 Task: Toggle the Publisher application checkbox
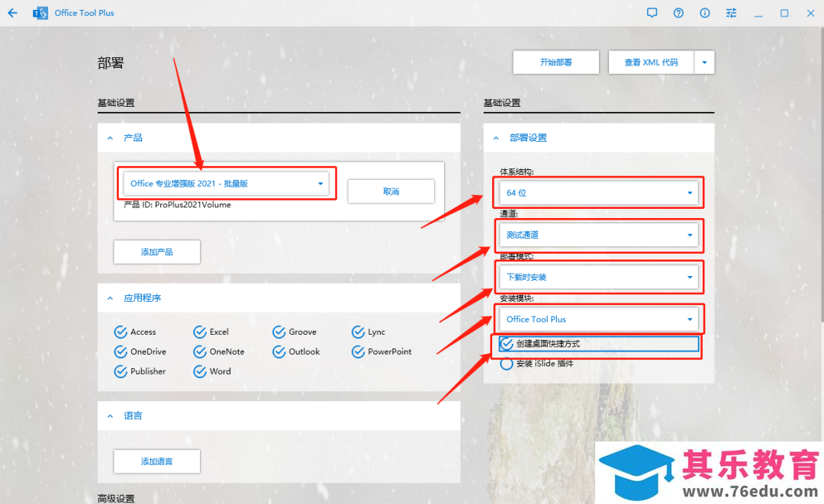click(121, 371)
